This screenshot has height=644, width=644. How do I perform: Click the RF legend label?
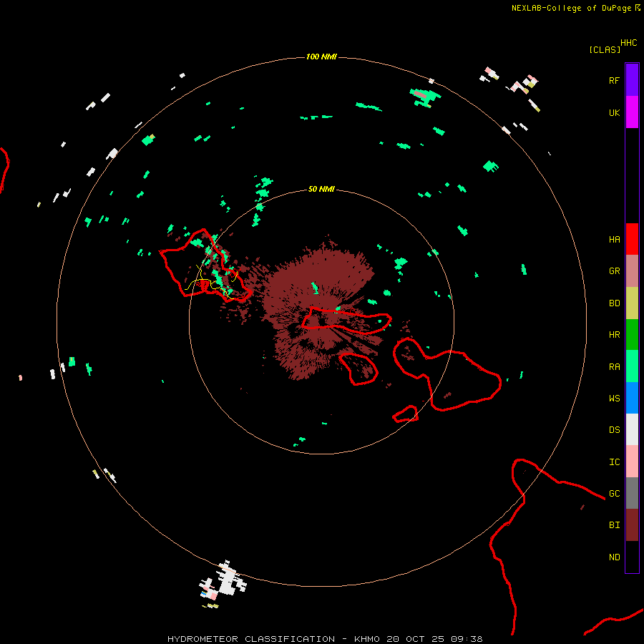pyautogui.click(x=614, y=80)
